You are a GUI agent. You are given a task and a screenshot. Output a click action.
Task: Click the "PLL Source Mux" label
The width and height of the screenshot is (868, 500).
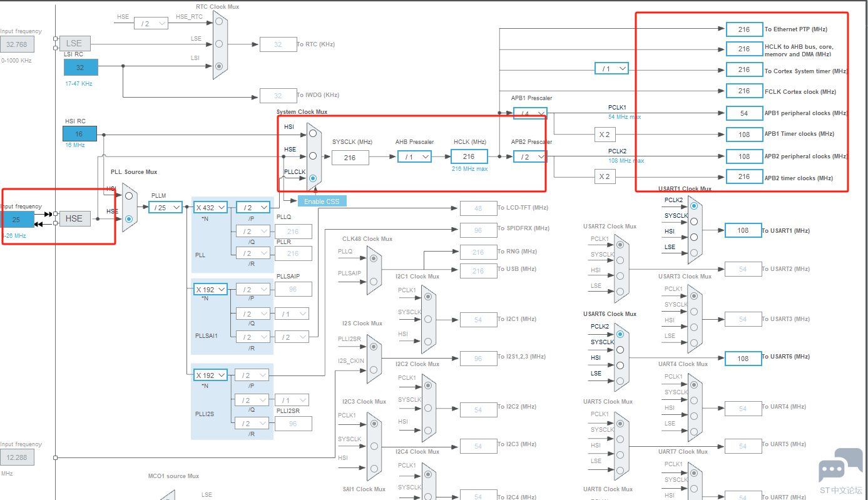pos(134,172)
